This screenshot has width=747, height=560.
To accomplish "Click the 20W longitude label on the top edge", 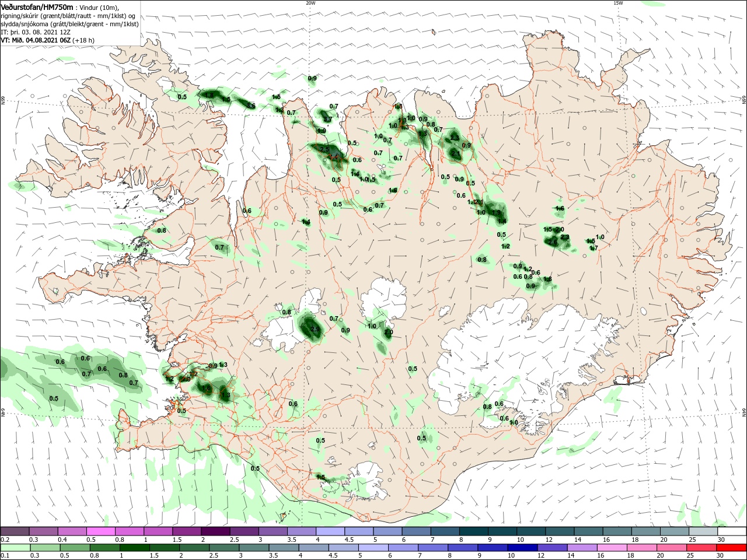I will pos(310,3).
